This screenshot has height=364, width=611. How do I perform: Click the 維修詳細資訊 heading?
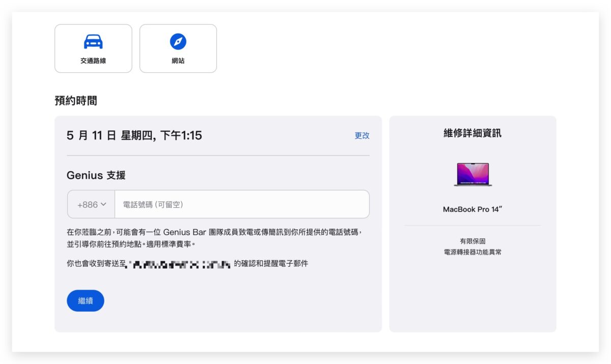pos(473,133)
